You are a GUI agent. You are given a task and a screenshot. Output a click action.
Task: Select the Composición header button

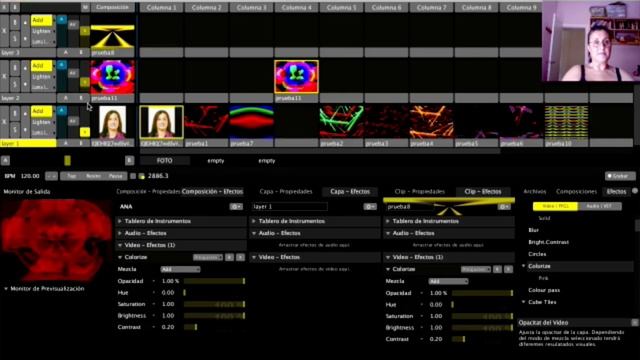tap(112, 7)
